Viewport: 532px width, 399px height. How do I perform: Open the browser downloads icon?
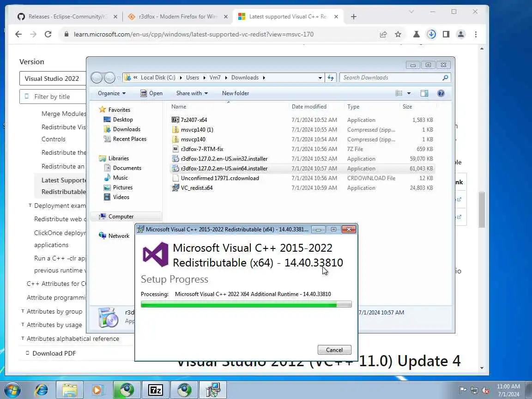(x=431, y=34)
